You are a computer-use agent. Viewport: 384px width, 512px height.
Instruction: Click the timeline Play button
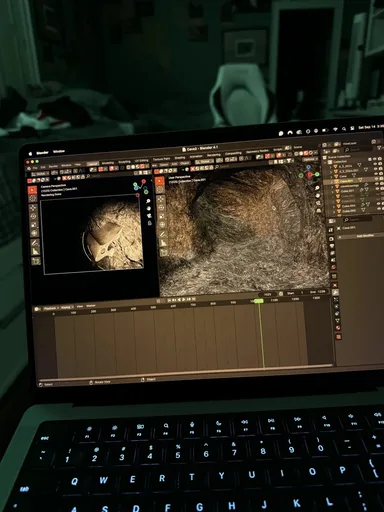(x=184, y=300)
